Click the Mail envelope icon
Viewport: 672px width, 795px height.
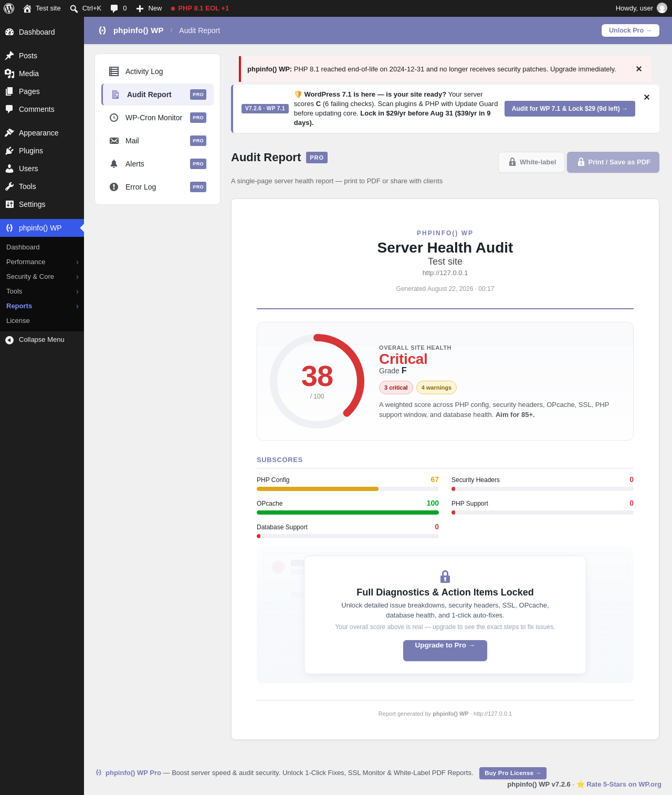[x=114, y=141]
